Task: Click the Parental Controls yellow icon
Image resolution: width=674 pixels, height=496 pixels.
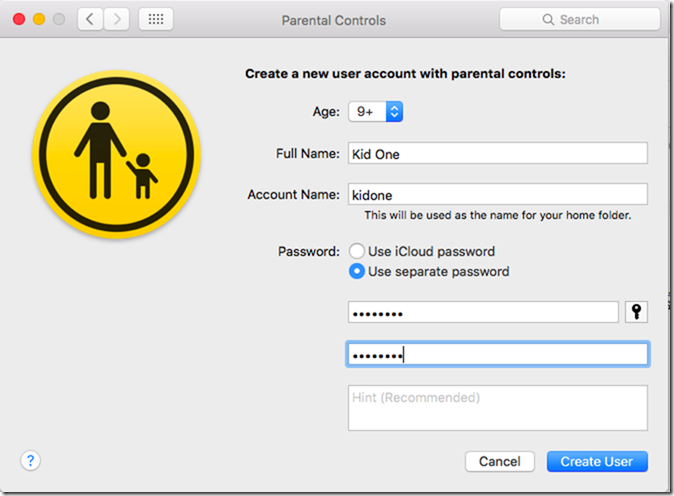Action: 116,154
